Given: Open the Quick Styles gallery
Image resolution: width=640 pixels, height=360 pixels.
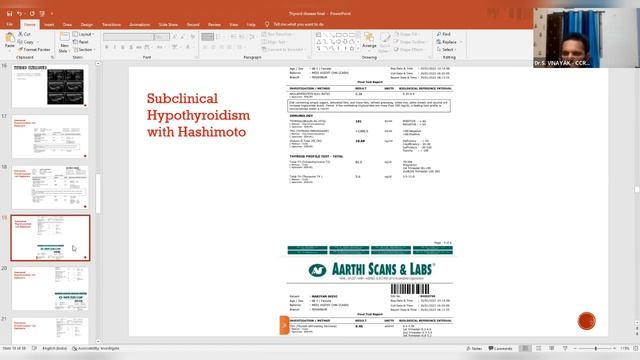Looking at the screenshot, I should click(x=384, y=43).
